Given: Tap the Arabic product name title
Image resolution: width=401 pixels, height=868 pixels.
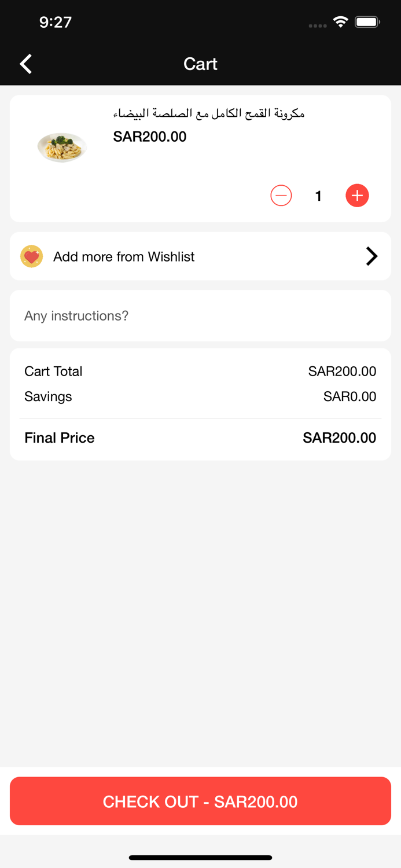Looking at the screenshot, I should click(x=208, y=113).
